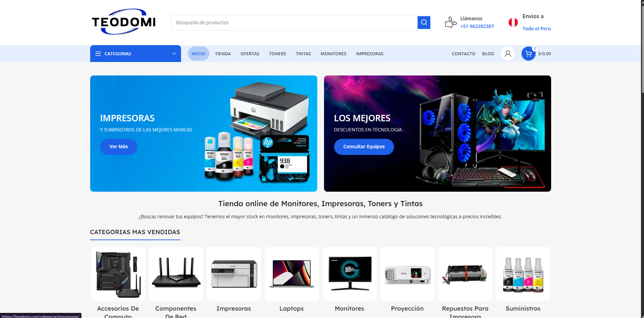Click the Llámanos label
The image size is (644, 318).
[x=471, y=19]
